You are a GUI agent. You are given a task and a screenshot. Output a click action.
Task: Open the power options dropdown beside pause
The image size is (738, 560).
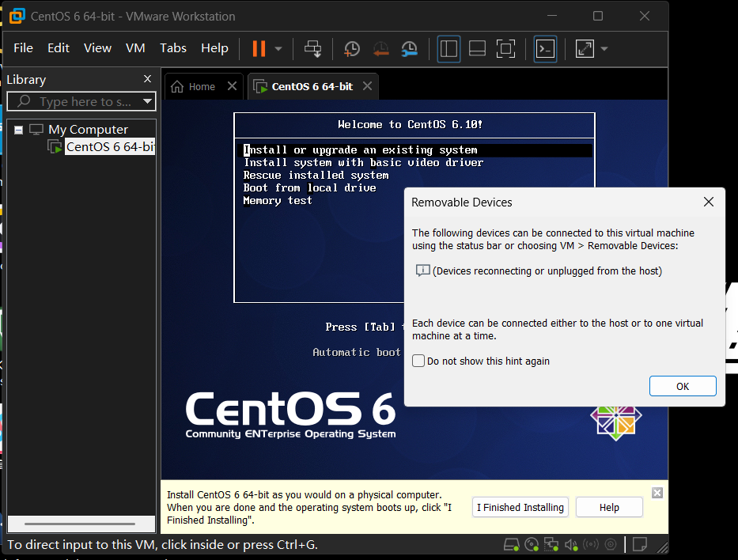click(278, 48)
